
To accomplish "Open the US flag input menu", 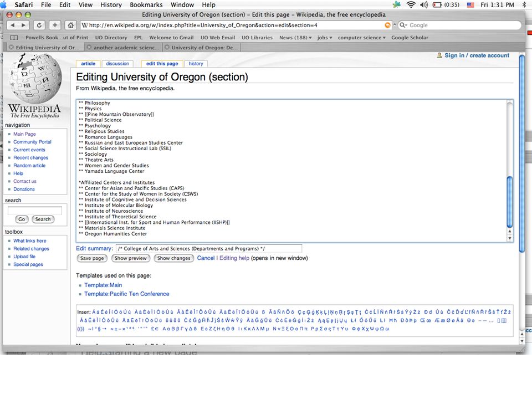I will [x=470, y=5].
